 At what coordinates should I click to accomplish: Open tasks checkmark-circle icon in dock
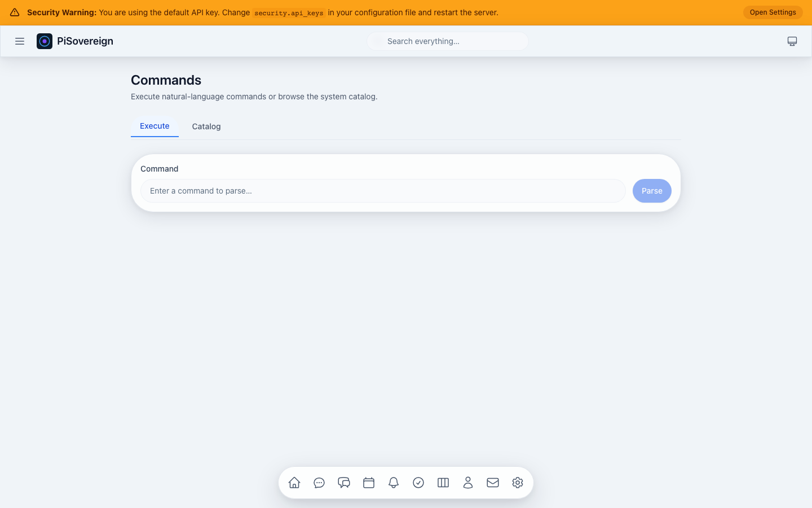(x=418, y=483)
